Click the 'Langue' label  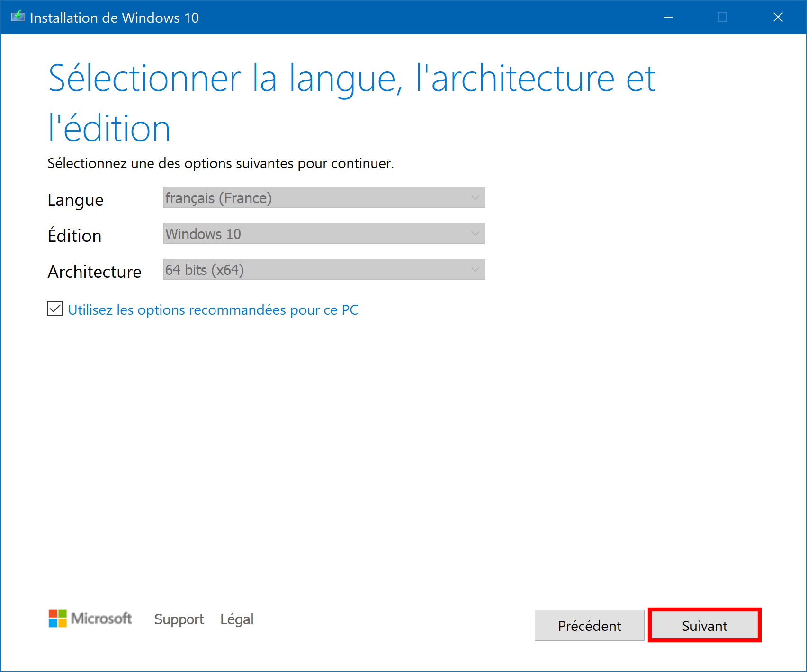[75, 200]
